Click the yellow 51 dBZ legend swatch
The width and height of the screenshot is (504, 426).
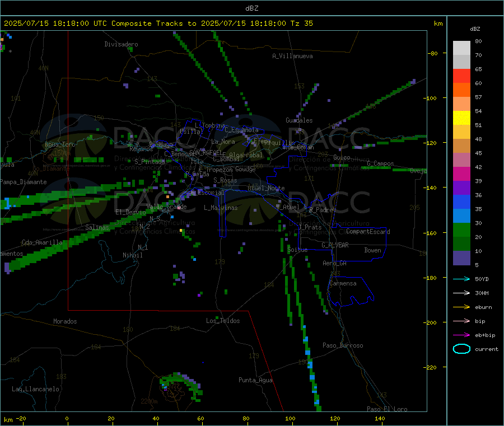click(x=461, y=118)
